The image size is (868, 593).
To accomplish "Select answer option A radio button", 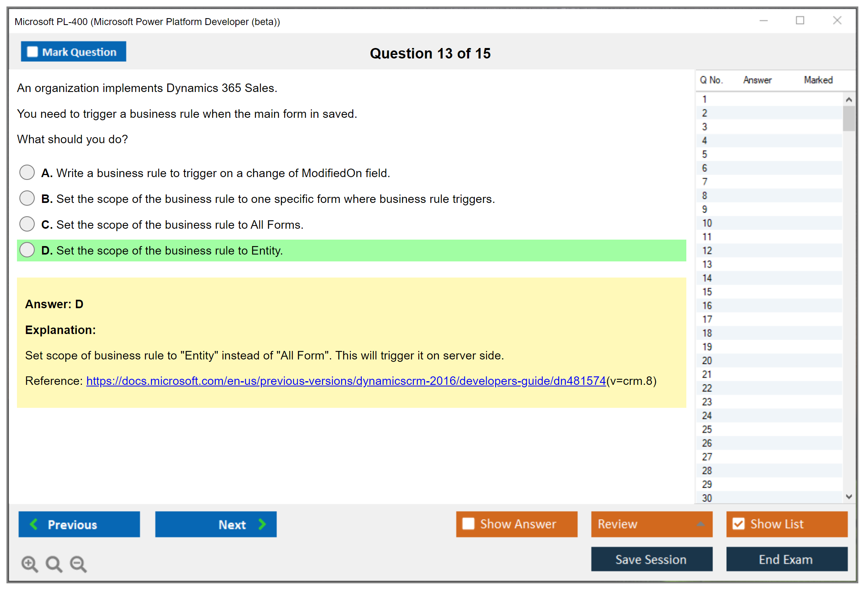I will [27, 173].
